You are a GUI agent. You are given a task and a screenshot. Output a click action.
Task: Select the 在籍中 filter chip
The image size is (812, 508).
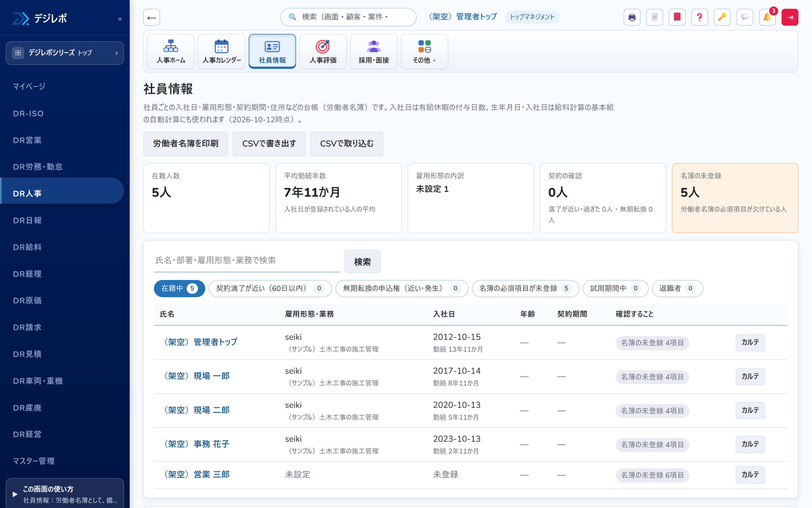[180, 288]
